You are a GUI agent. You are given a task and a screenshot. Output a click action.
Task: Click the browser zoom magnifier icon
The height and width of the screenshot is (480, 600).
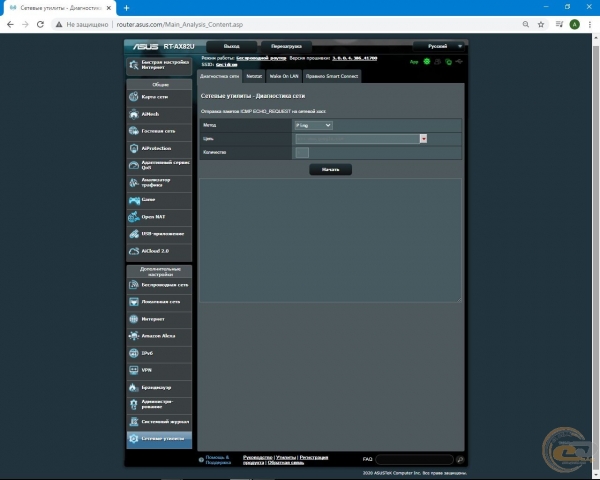[526, 24]
